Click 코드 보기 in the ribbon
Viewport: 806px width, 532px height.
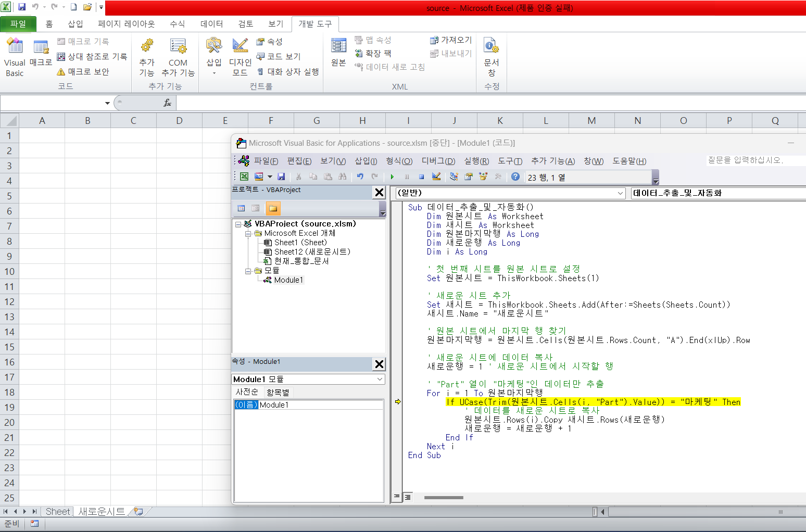(x=279, y=56)
